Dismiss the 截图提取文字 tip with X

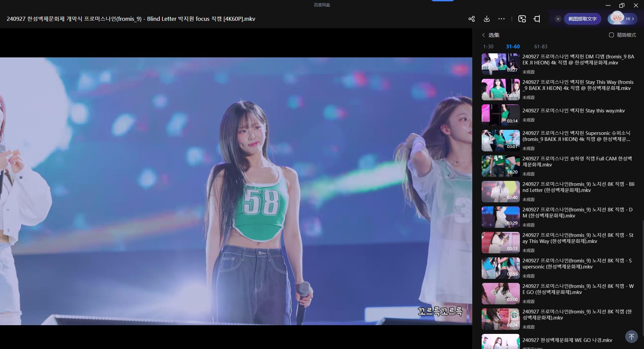(x=558, y=19)
